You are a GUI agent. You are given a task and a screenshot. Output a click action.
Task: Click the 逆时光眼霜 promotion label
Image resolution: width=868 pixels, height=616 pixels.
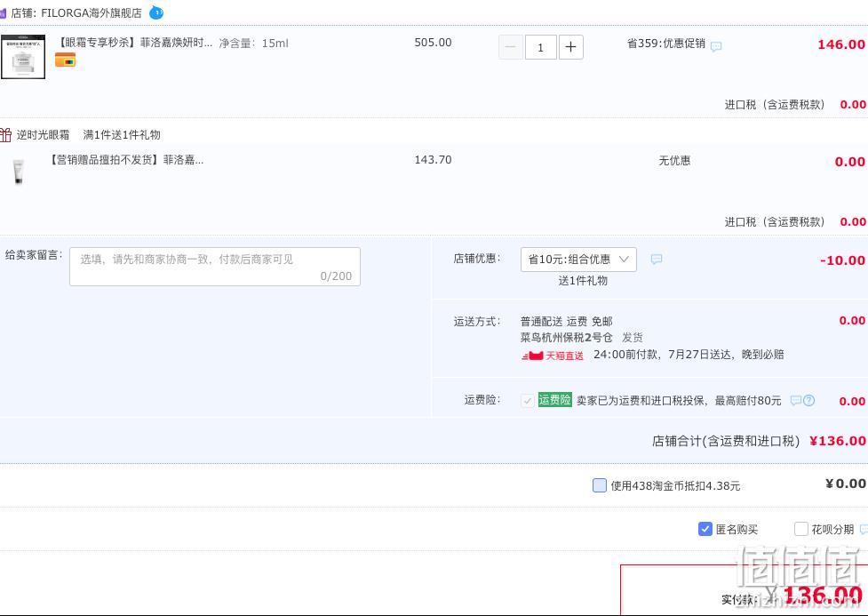(44, 134)
